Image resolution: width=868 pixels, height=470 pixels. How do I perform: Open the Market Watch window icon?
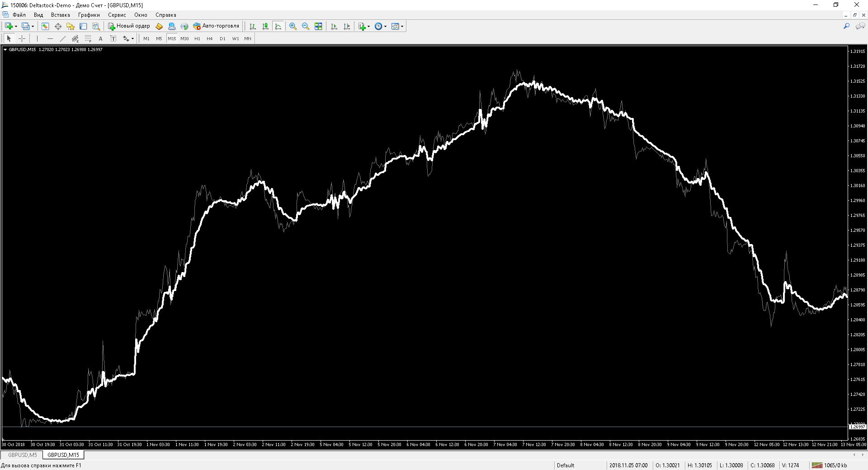tap(45, 26)
